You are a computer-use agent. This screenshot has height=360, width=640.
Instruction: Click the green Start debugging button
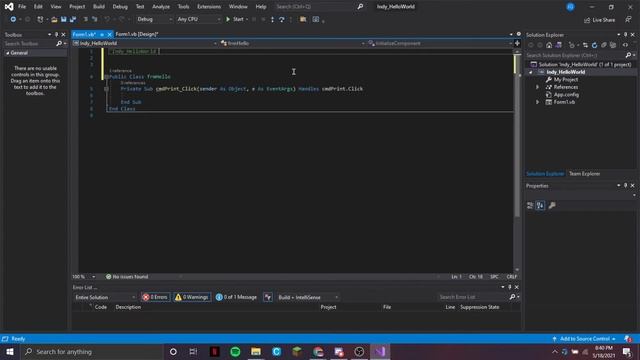pyautogui.click(x=236, y=19)
